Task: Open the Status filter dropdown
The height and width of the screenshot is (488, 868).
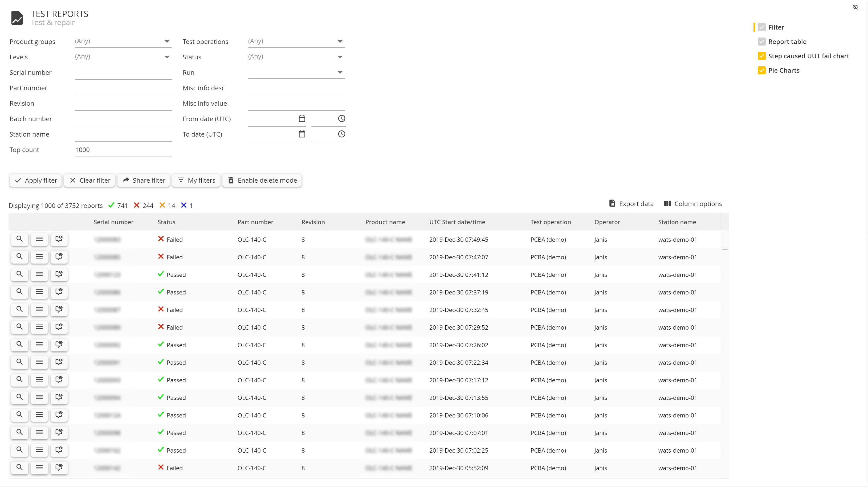Action: pyautogui.click(x=340, y=57)
